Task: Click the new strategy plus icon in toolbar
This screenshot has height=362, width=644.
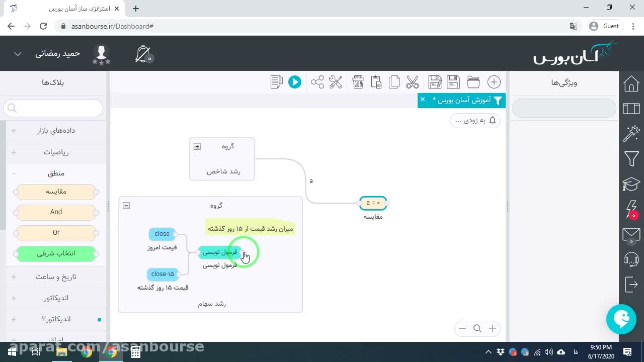Action: tap(494, 82)
